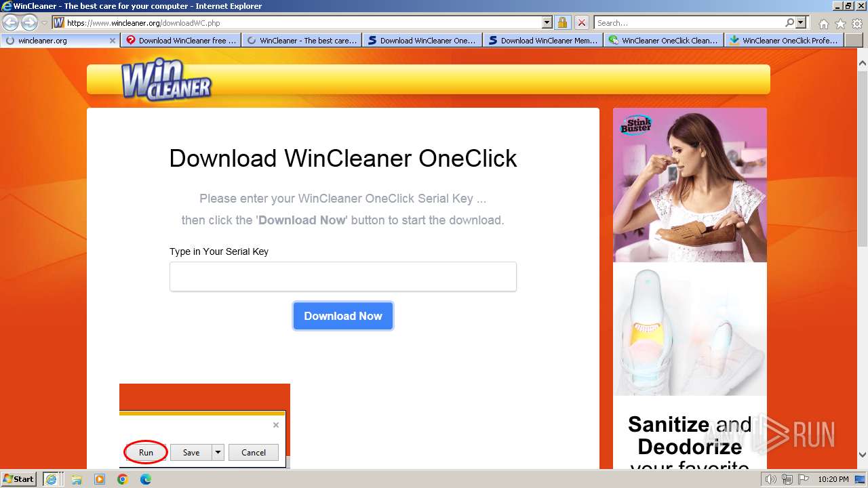This screenshot has width=868, height=488.
Task: Open Google Chrome in the taskbar
Action: pyautogui.click(x=123, y=480)
